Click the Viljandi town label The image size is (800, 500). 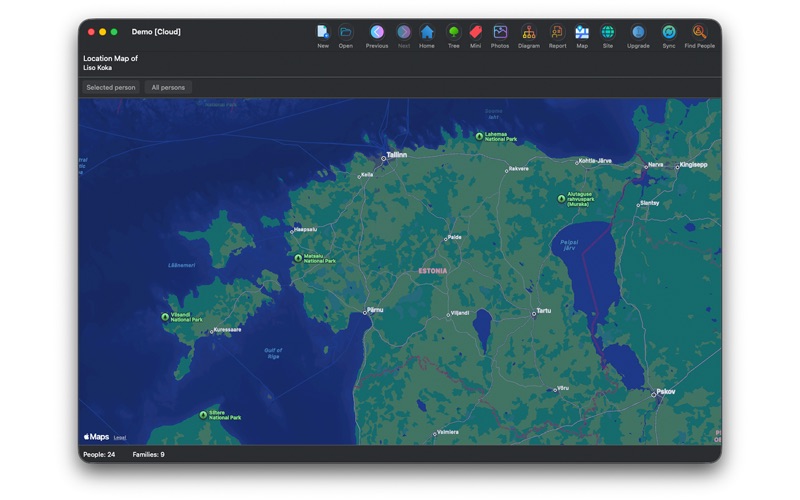460,313
